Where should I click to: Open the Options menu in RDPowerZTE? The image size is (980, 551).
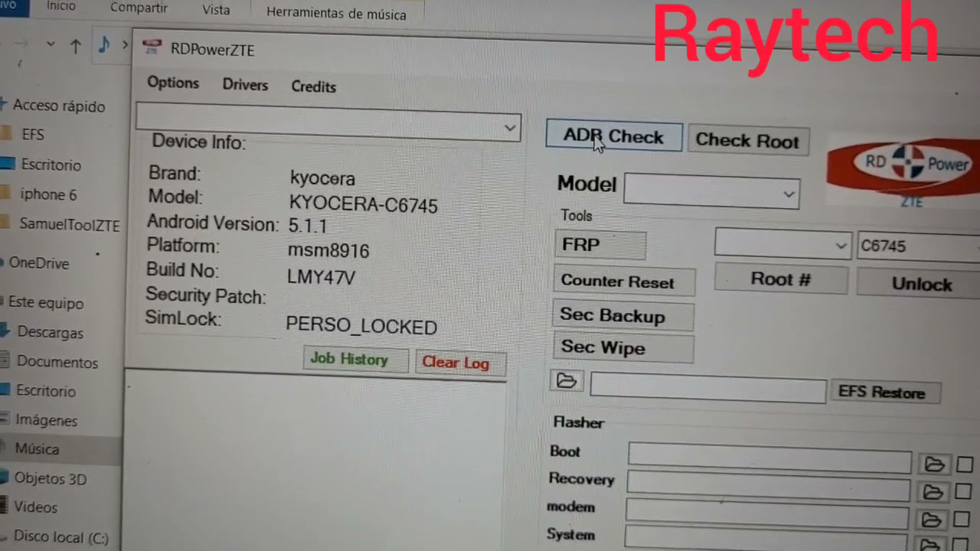pos(173,83)
